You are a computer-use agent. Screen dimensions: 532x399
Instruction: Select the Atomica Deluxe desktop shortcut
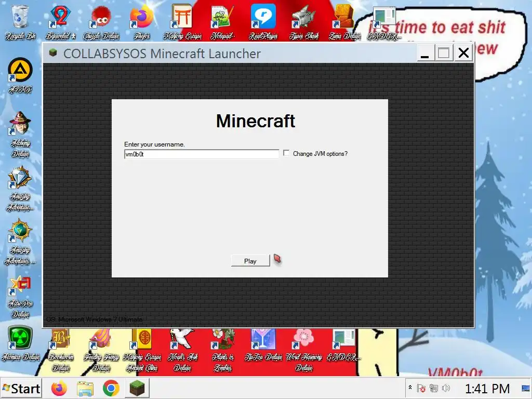coord(20,343)
